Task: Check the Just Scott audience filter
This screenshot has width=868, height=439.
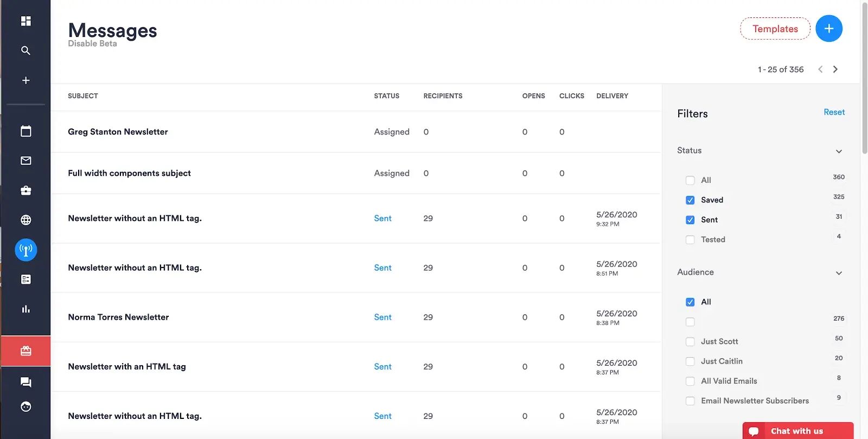Action: pos(690,341)
